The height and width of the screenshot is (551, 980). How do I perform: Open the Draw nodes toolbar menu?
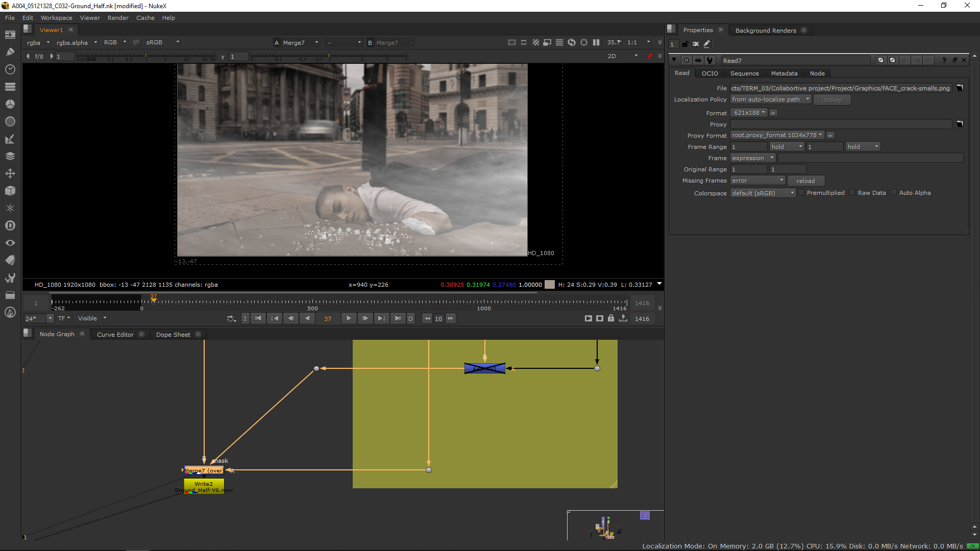pyautogui.click(x=10, y=52)
